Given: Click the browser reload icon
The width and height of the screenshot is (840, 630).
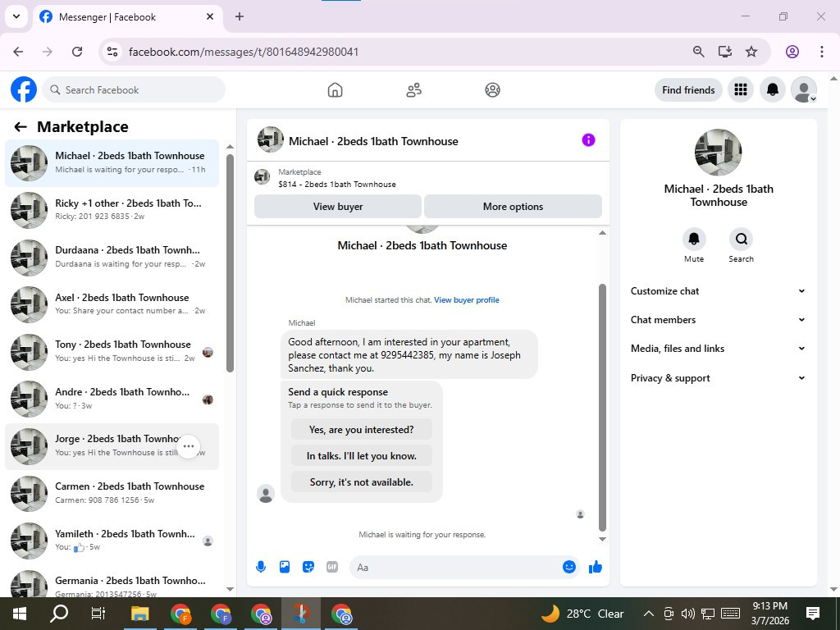Looking at the screenshot, I should [77, 52].
